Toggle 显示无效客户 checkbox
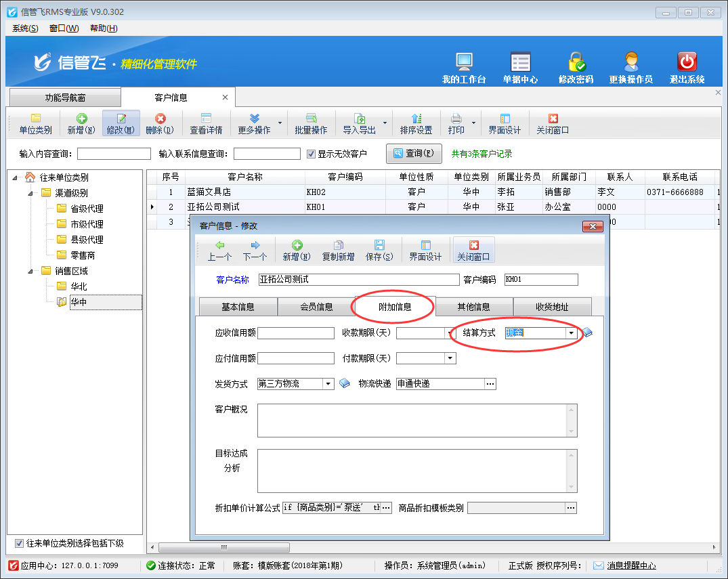Viewport: 728px width, 579px height. pos(312,154)
